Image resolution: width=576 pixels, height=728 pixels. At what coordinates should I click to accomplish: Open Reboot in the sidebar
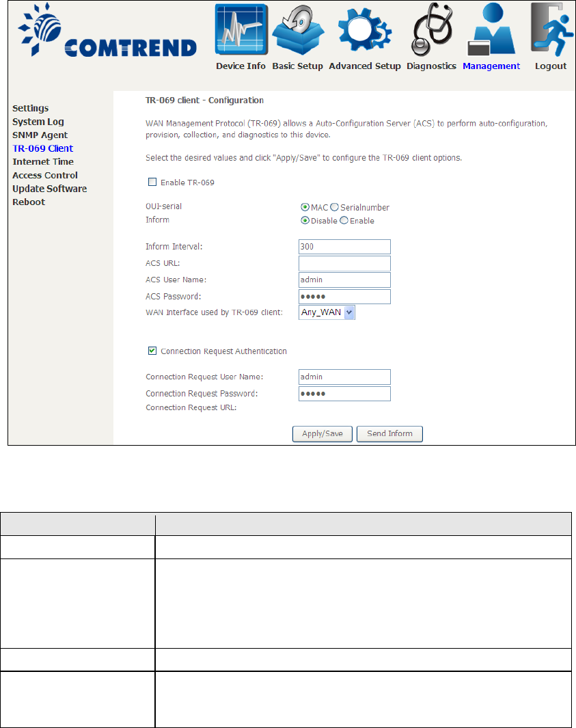coord(29,202)
